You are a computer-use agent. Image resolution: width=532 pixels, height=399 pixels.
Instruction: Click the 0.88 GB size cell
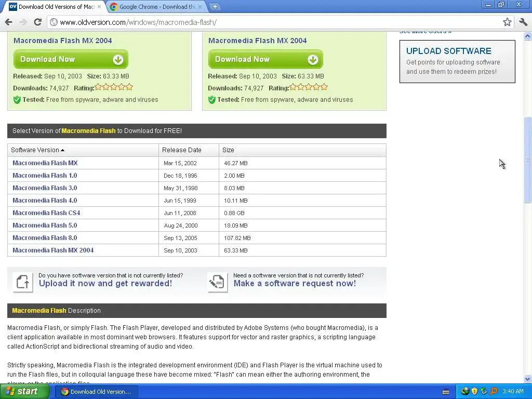tap(302, 213)
